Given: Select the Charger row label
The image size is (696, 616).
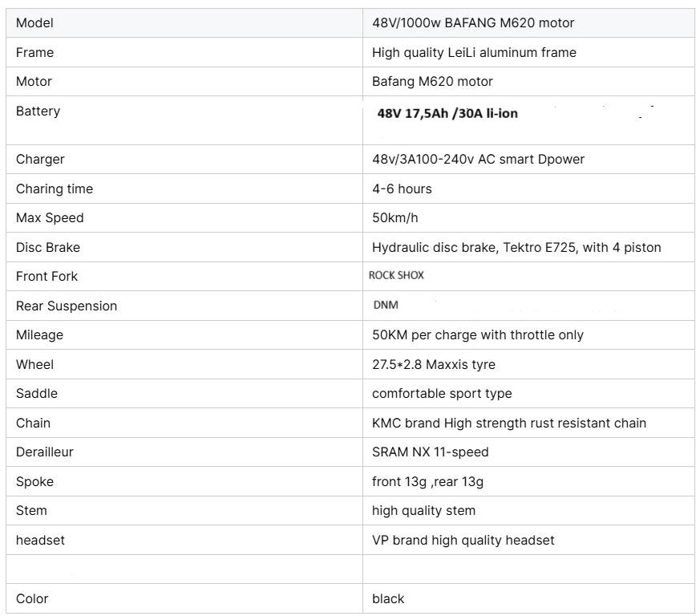Looking at the screenshot, I should point(40,160).
